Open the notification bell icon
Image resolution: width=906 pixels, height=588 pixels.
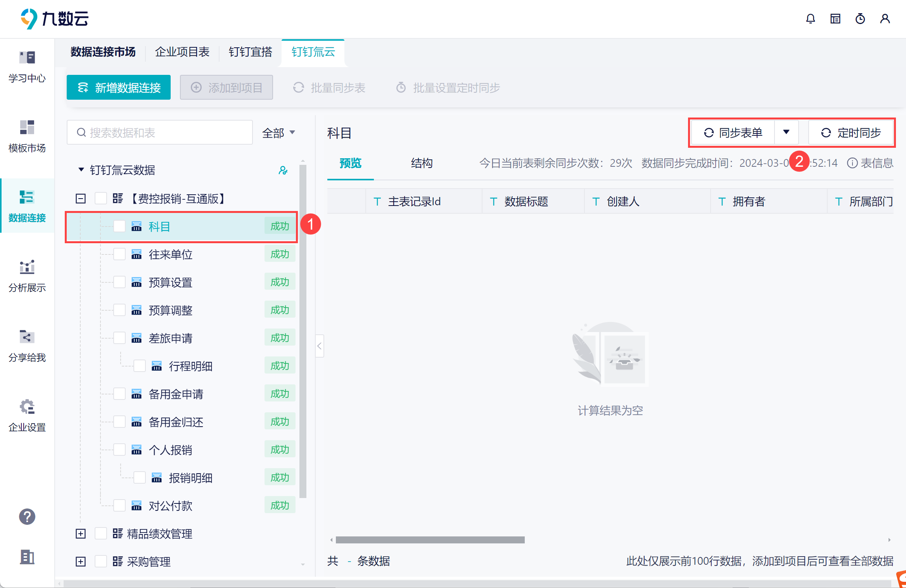click(x=810, y=19)
